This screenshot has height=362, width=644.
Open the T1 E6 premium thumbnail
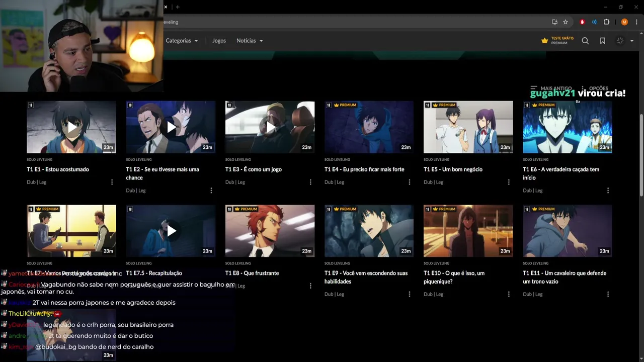568,127
